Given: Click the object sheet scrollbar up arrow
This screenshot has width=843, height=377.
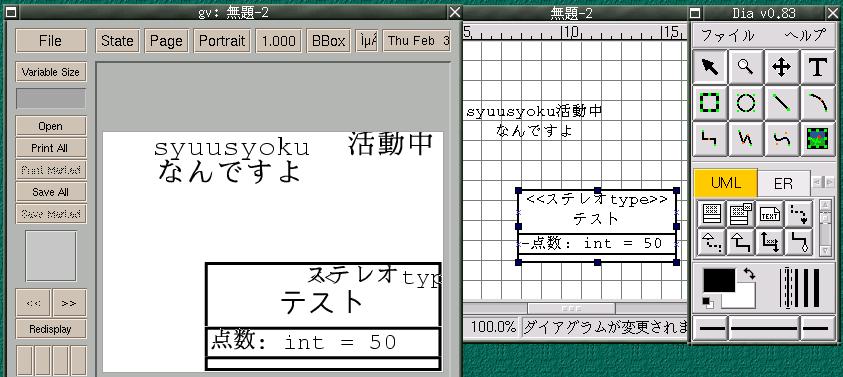Looking at the screenshot, I should point(825,206).
